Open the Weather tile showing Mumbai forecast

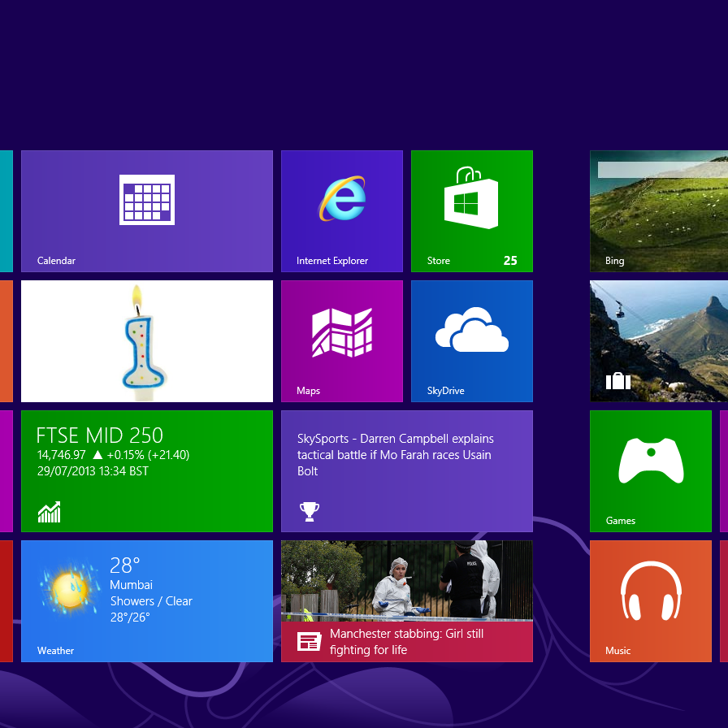click(x=146, y=601)
